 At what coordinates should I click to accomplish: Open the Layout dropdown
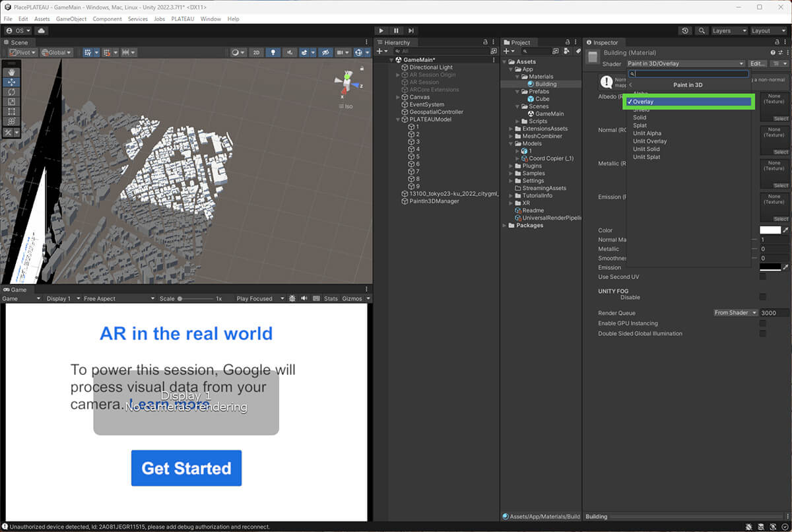tap(768, 30)
